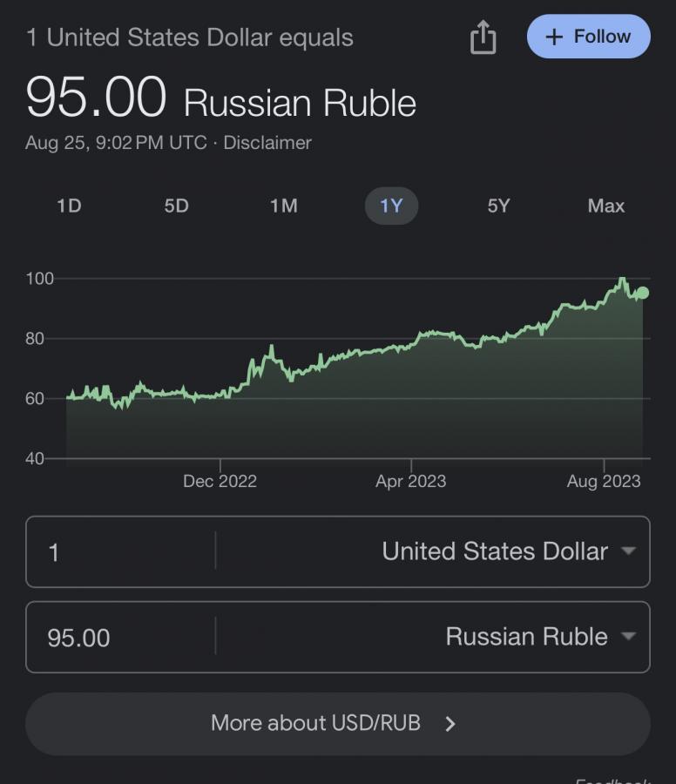Select the 5D time range
This screenshot has height=784, width=676.
pyautogui.click(x=176, y=206)
